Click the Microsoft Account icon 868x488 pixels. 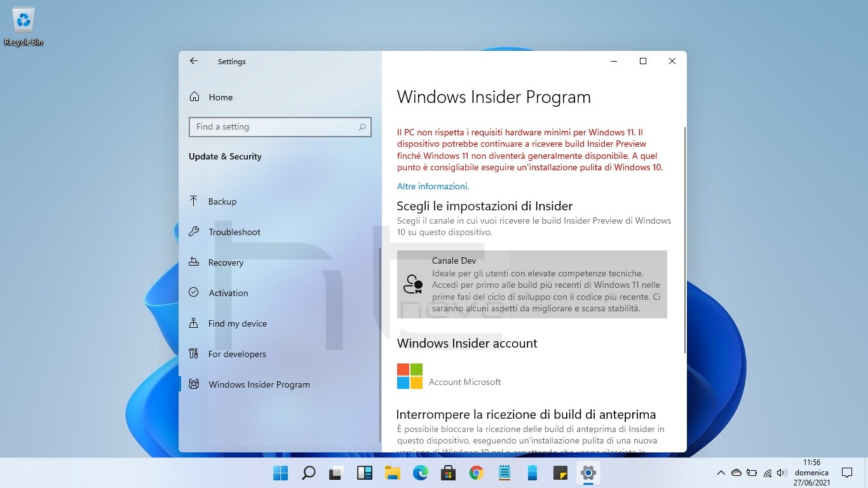pyautogui.click(x=409, y=376)
